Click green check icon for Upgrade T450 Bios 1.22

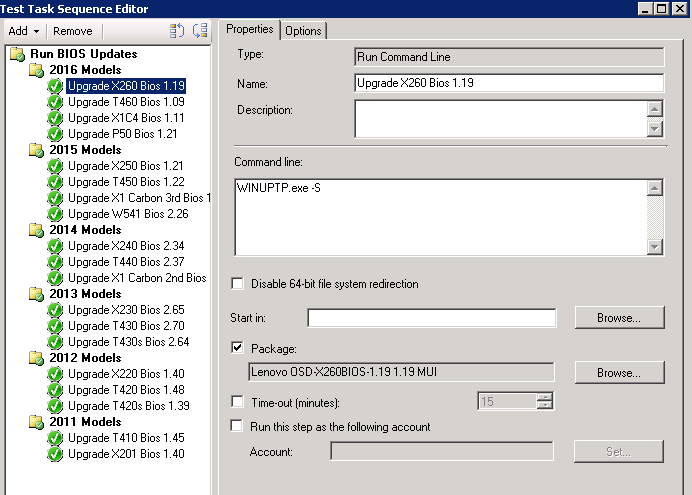(x=55, y=182)
